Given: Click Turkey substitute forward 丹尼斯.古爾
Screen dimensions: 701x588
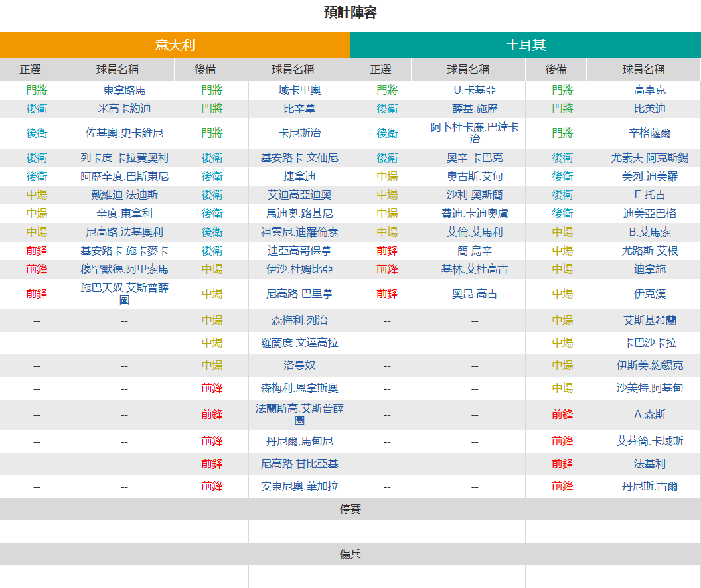Looking at the screenshot, I should [650, 486].
